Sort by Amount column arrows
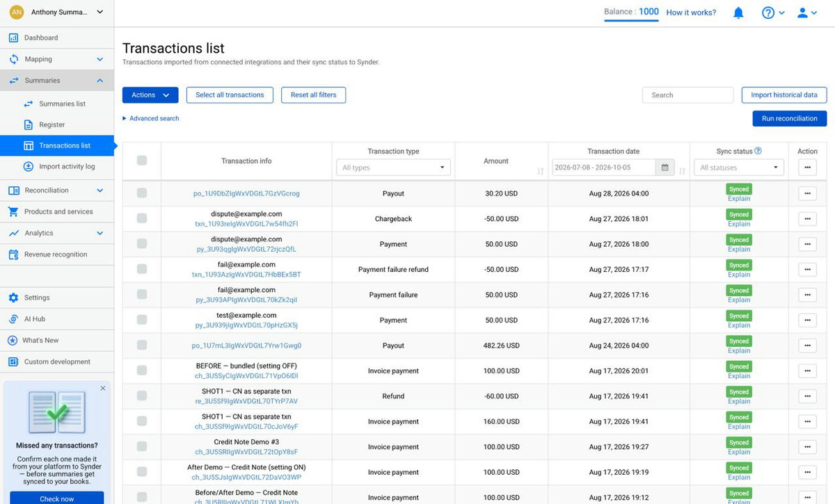 pos(541,170)
